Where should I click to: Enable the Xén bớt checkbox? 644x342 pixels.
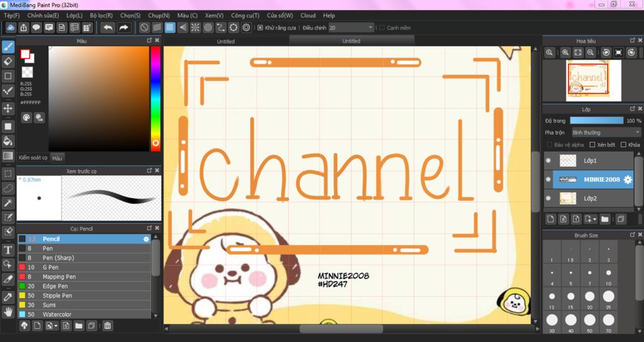(592, 145)
